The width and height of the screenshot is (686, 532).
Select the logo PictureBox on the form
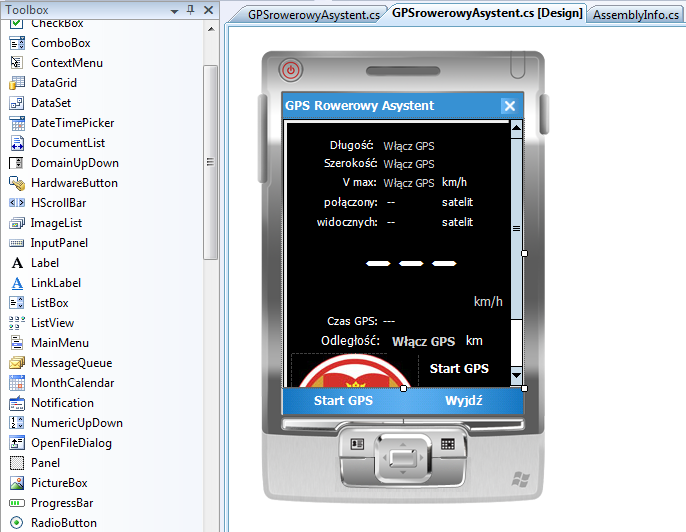[354, 371]
